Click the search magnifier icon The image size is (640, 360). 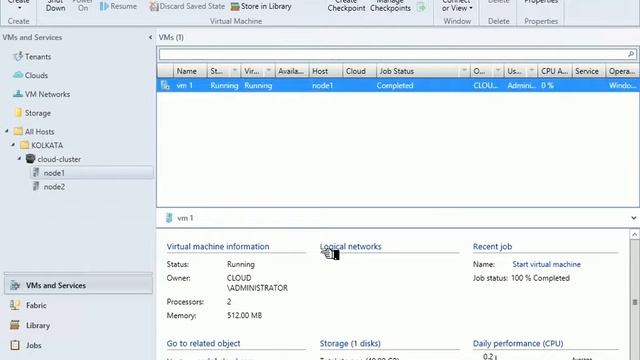tap(631, 54)
